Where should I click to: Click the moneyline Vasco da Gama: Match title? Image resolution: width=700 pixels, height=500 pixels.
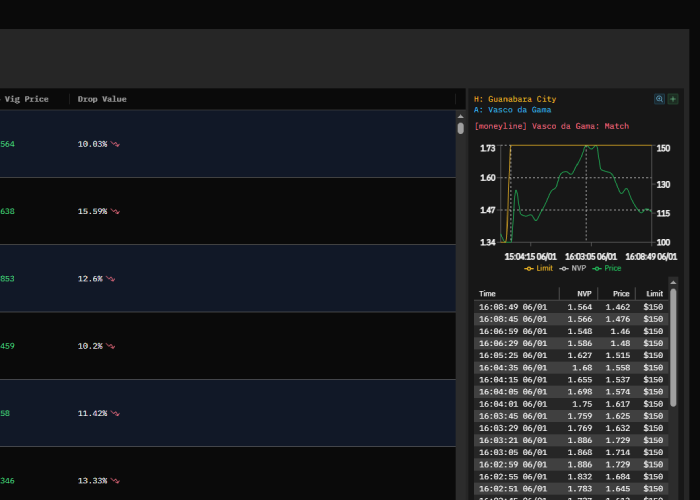pos(551,126)
